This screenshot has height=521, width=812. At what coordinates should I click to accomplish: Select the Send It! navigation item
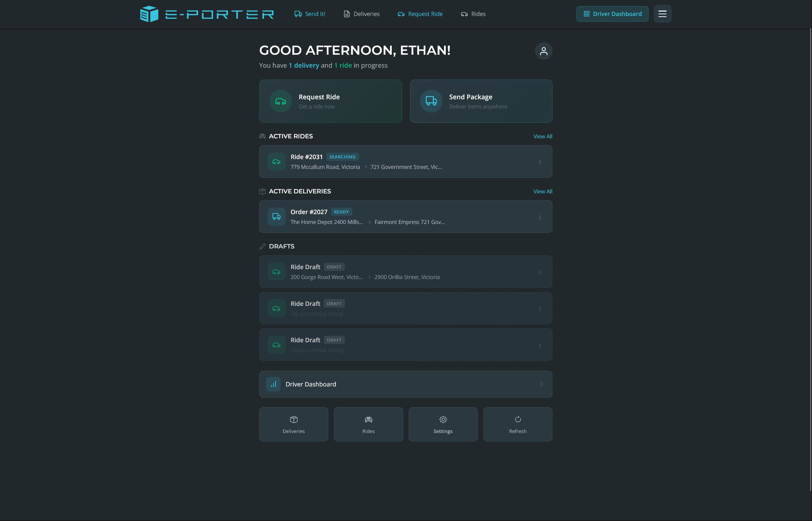[310, 14]
